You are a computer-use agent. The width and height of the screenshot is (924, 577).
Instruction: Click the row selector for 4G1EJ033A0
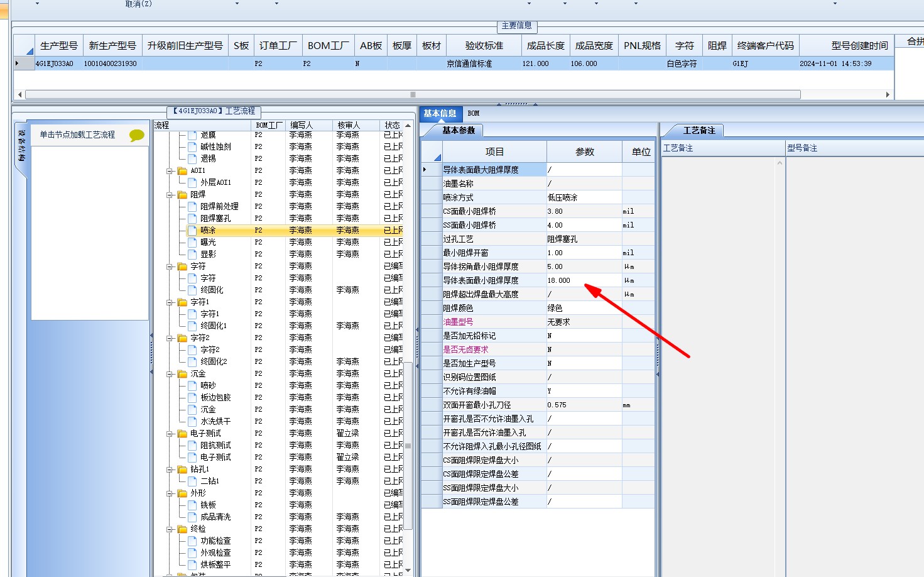tap(24, 63)
